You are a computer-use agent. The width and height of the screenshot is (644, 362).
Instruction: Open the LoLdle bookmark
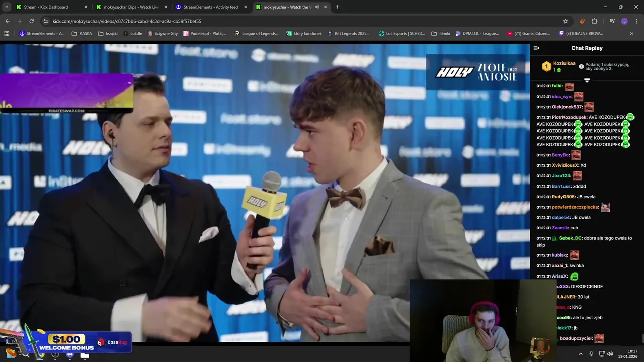(133, 34)
